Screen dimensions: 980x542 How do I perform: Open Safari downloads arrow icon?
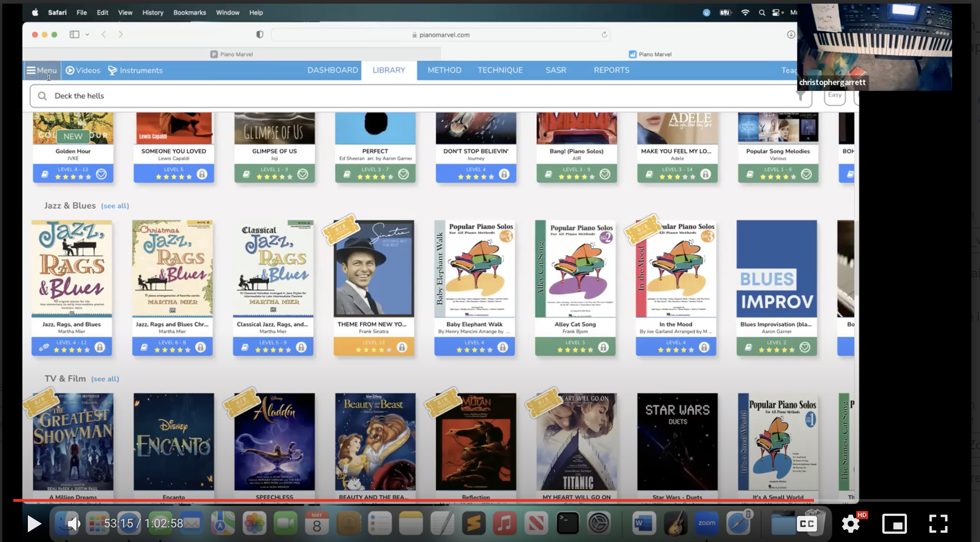[791, 35]
